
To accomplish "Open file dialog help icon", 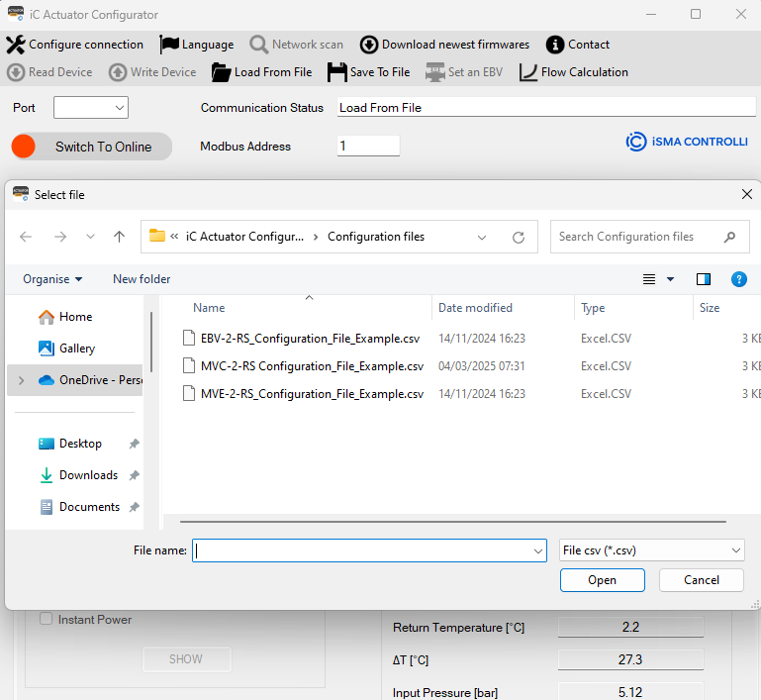I will coord(738,279).
